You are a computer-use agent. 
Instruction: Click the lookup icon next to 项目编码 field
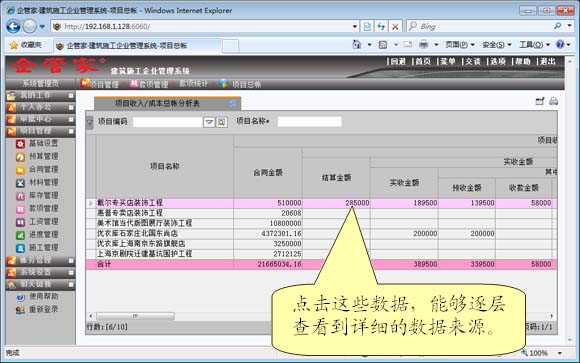click(x=221, y=122)
